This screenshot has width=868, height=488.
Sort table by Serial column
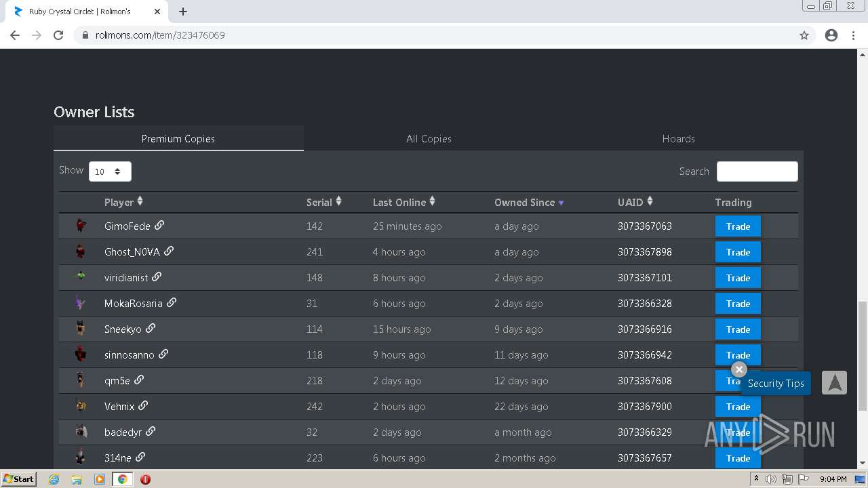tap(324, 202)
